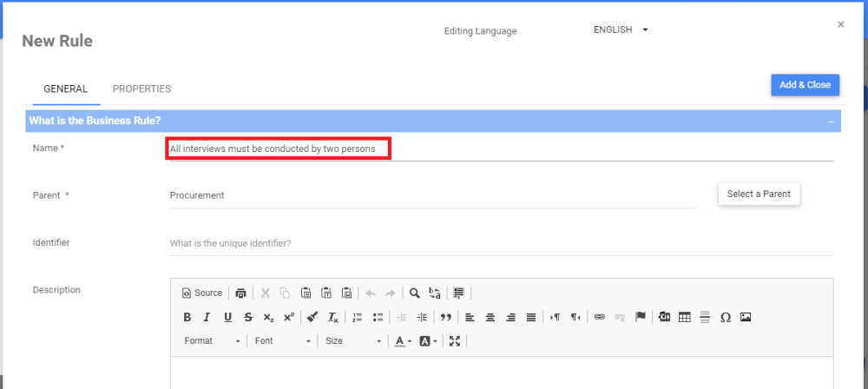Click the Source view button
Image resolution: width=868 pixels, height=389 pixels.
click(x=202, y=293)
